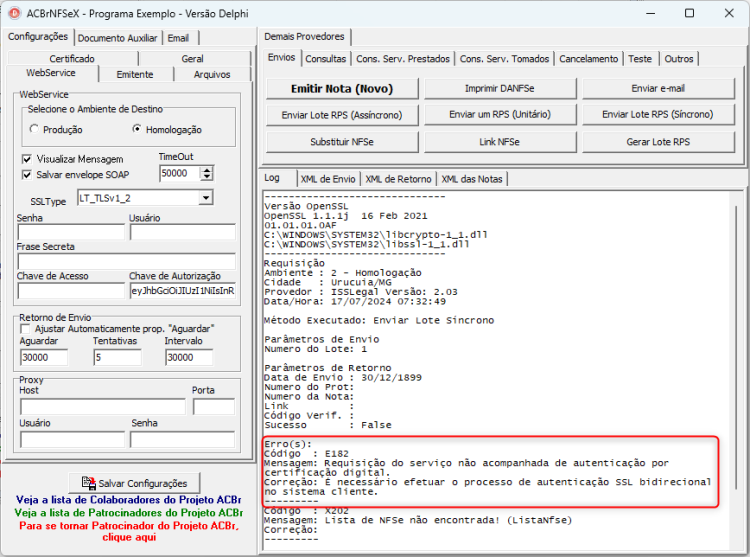Open Cons. Serv. Tomados tab
Screen dimensions: 750x557
(504, 59)
